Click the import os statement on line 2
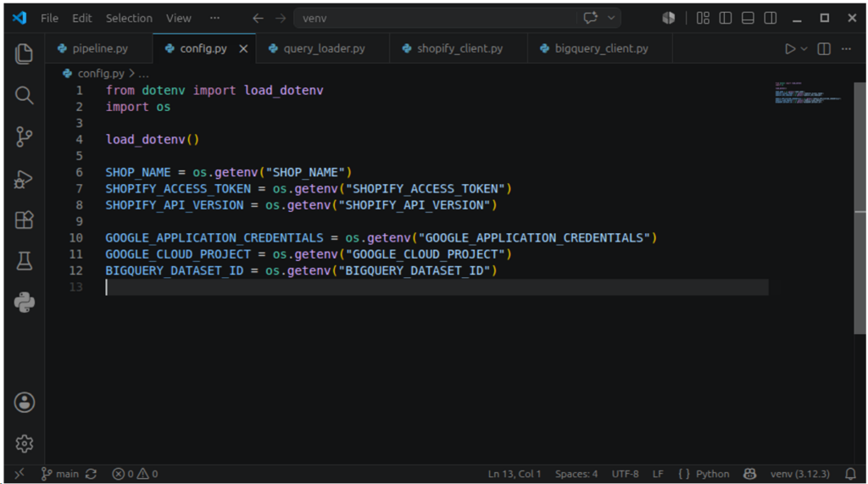Image resolution: width=868 pixels, height=484 pixels. pos(138,107)
